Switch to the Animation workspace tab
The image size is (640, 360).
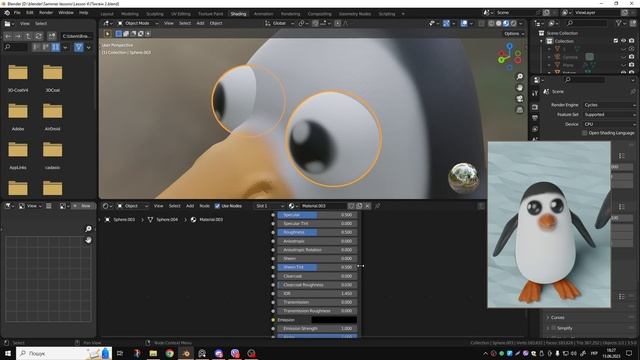coord(263,14)
